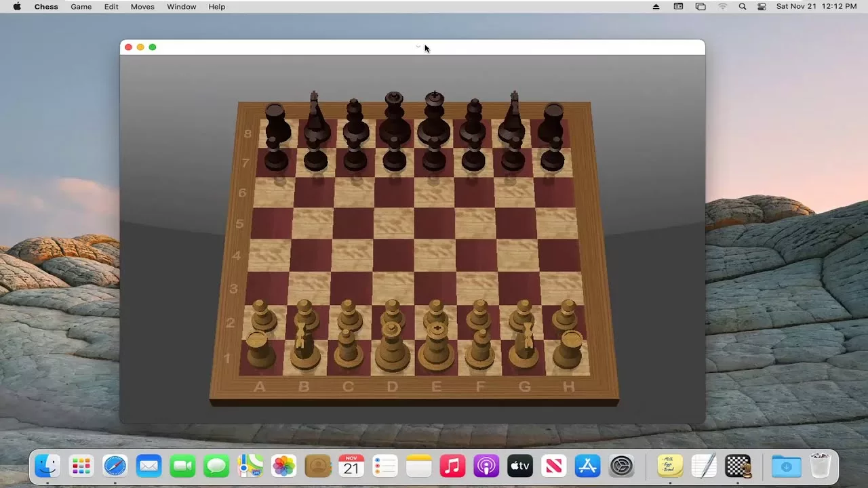Click the Eject icon in the menu bar
This screenshot has width=868, height=488.
pyautogui.click(x=655, y=6)
